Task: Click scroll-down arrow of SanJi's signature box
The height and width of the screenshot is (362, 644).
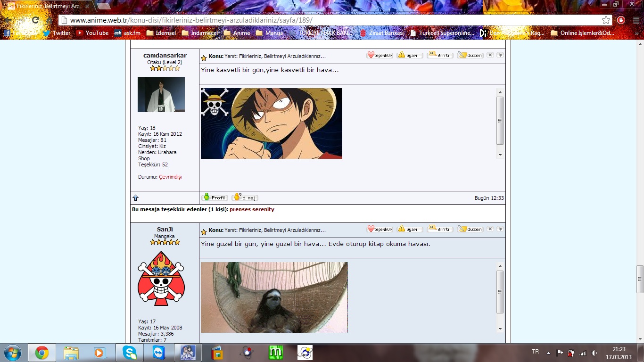Action: click(500, 329)
